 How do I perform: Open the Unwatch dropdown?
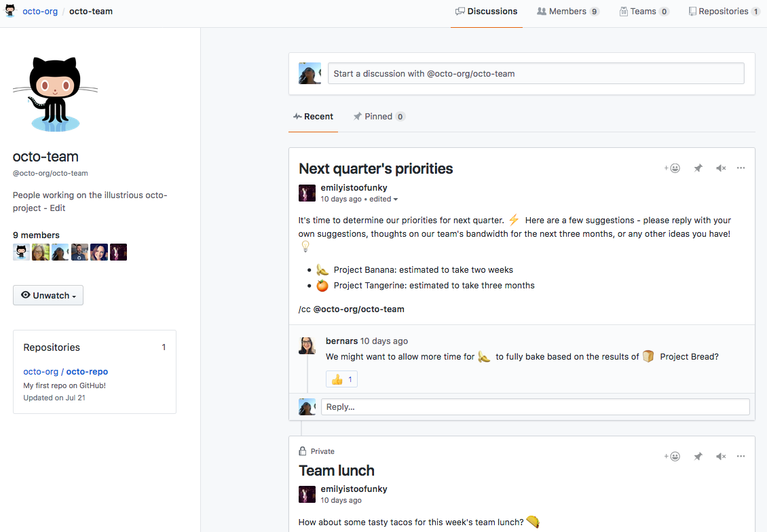click(x=48, y=295)
